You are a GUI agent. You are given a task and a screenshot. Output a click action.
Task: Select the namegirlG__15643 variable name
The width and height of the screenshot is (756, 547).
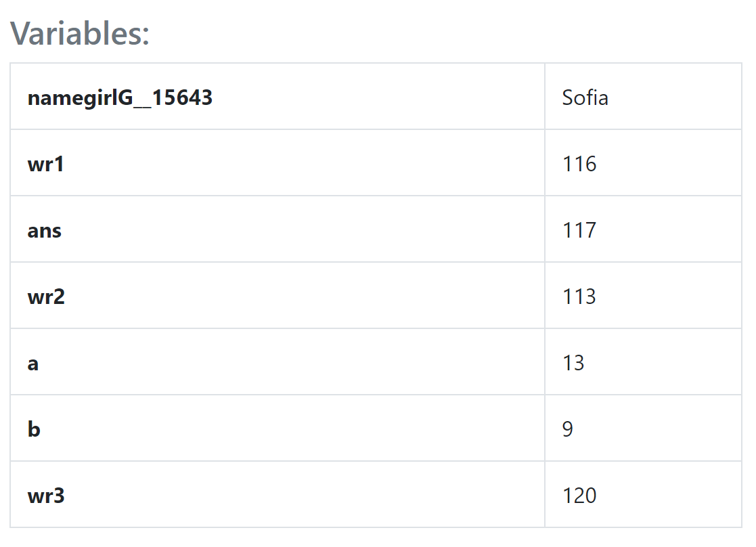point(120,97)
